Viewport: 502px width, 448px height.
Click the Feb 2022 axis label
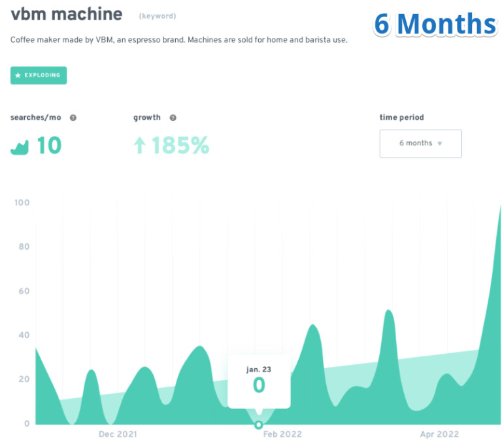[x=281, y=434]
